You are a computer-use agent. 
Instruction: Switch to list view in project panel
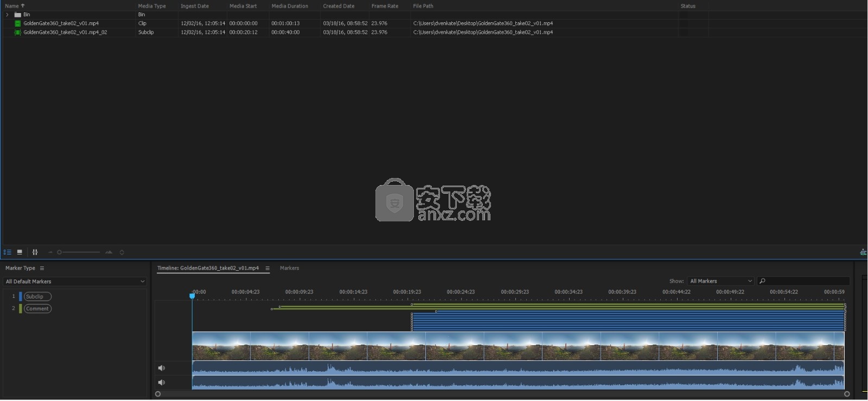tap(8, 252)
